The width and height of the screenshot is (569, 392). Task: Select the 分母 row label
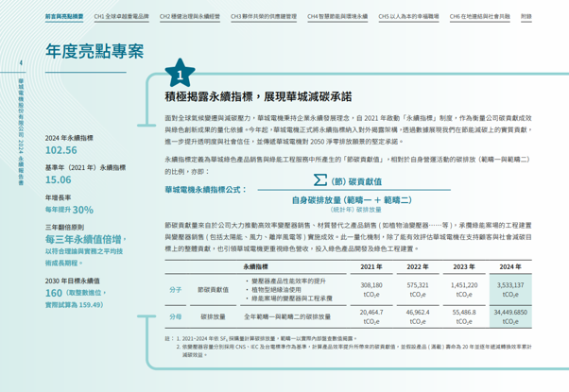tap(175, 316)
